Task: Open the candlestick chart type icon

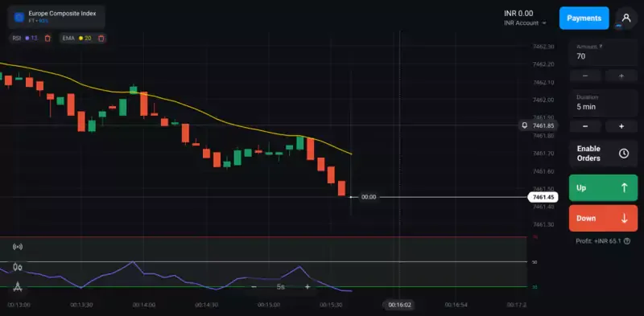Action: click(x=18, y=267)
